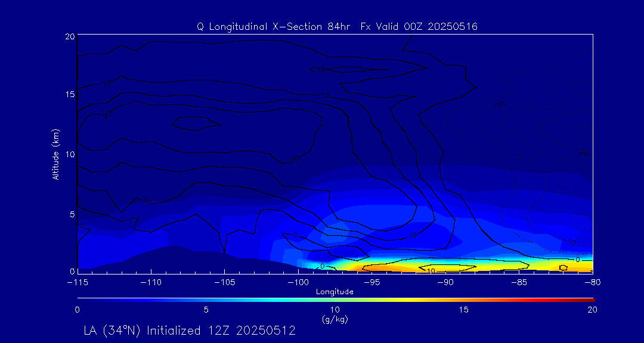Image resolution: width=644 pixels, height=343 pixels.
Task: Click the -100 longitude tick label
Action: (x=298, y=283)
